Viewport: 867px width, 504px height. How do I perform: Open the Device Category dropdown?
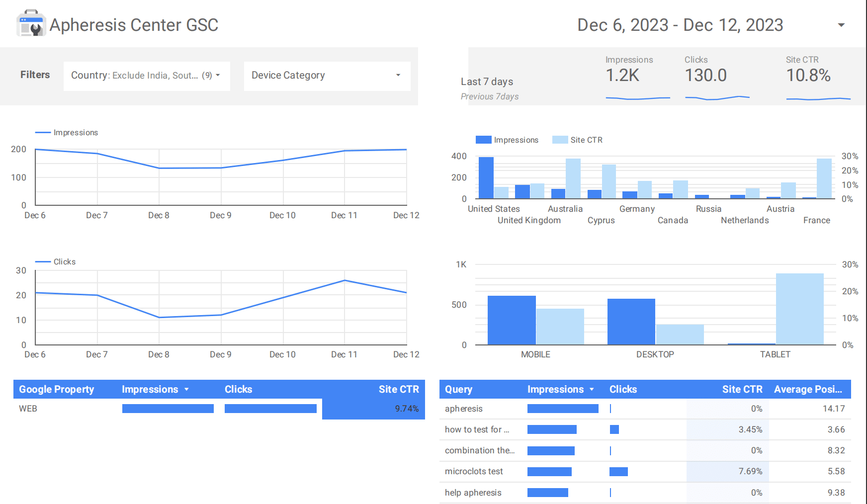(x=327, y=76)
